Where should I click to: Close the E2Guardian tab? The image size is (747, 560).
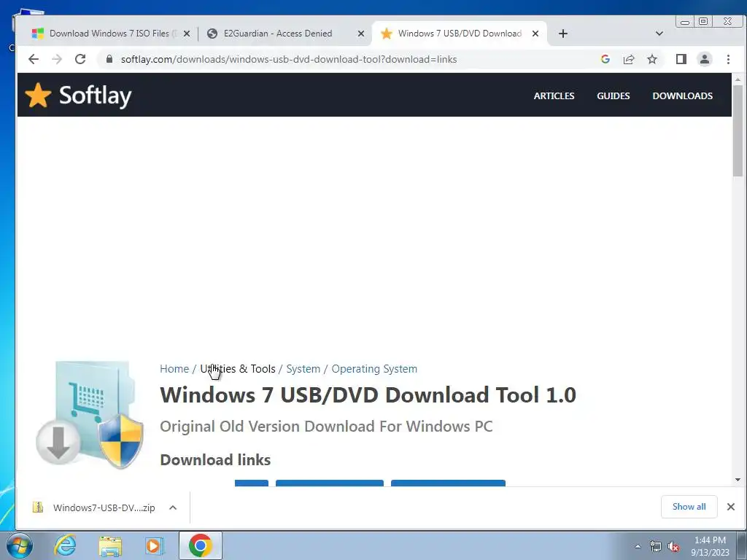(x=361, y=34)
